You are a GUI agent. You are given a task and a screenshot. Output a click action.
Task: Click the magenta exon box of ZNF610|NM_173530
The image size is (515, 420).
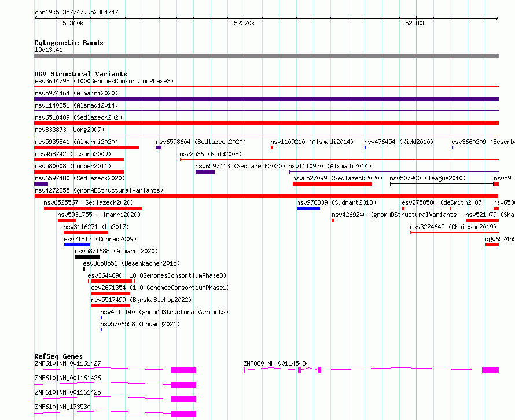click(183, 414)
